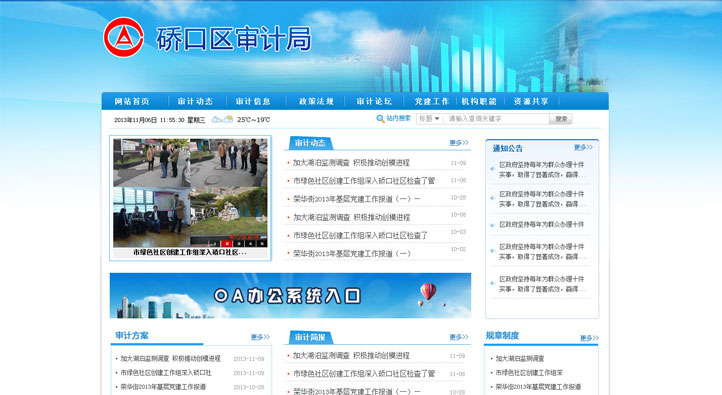722x395 pixels.
Task: Click the 审计简报 section tab header
Action: pos(310,337)
